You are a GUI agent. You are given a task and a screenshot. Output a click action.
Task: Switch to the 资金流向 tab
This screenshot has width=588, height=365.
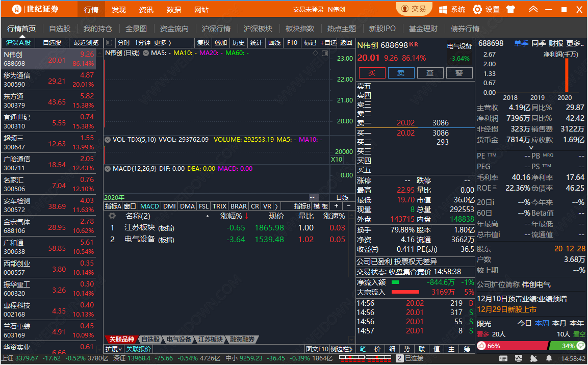point(174,29)
